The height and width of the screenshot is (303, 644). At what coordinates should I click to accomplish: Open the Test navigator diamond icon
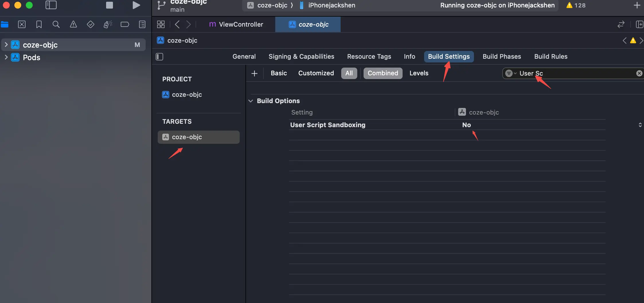pos(91,24)
